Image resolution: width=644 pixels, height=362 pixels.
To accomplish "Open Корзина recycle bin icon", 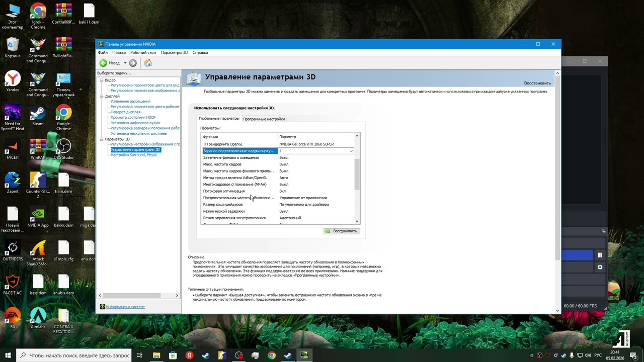I will tap(12, 48).
